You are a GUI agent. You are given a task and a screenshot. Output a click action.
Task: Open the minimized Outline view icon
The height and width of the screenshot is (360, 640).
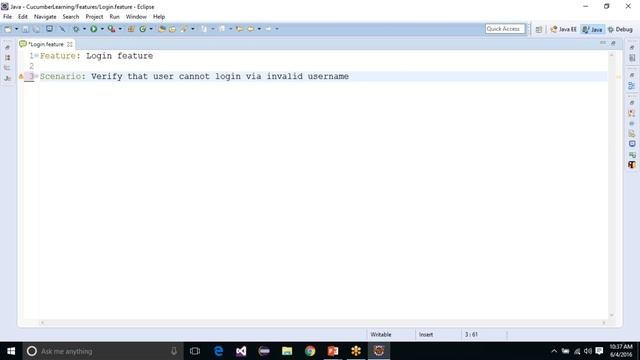click(x=632, y=86)
